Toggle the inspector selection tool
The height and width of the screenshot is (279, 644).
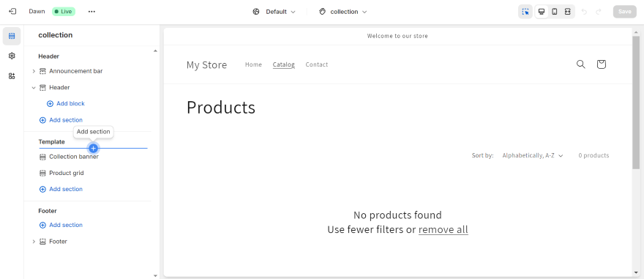525,12
